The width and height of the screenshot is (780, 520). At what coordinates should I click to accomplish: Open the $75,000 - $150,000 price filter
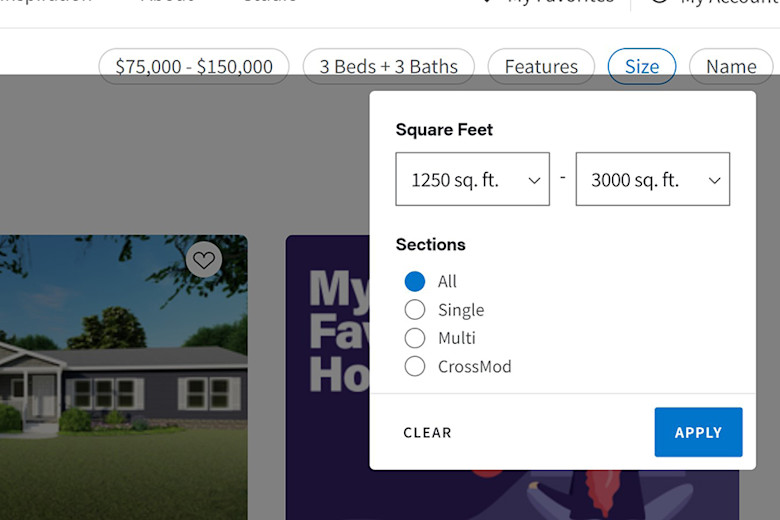click(194, 66)
